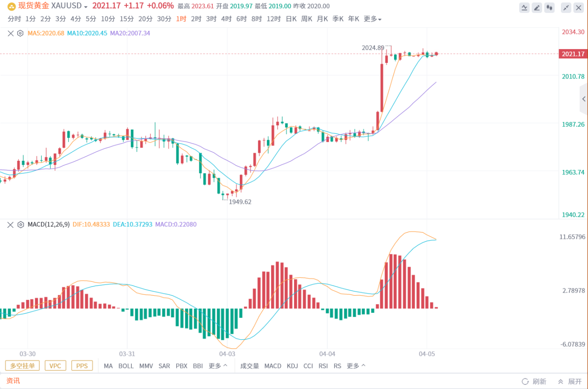This screenshot has width=588, height=389.
Task: Select the KDJ sub-indicator
Action: tap(292, 366)
